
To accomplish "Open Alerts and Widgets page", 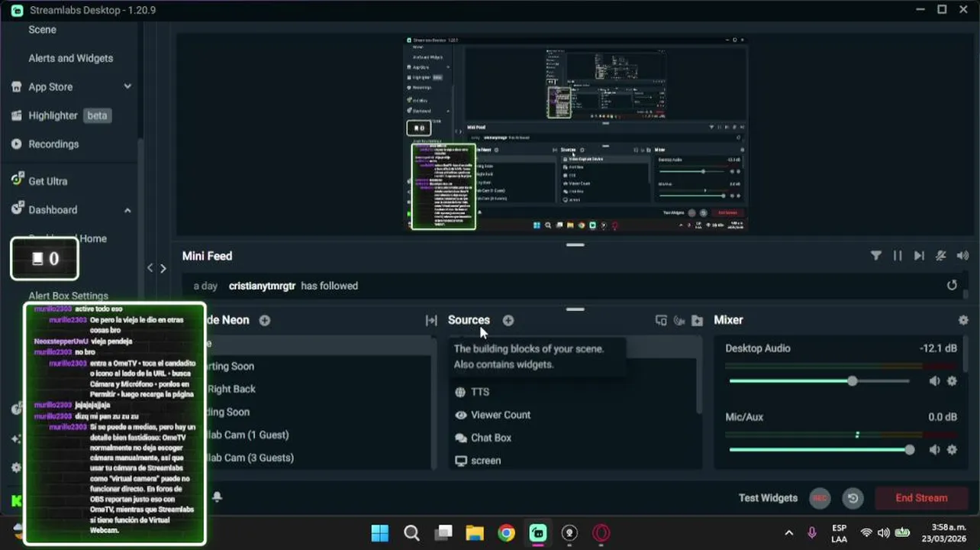I will point(70,58).
